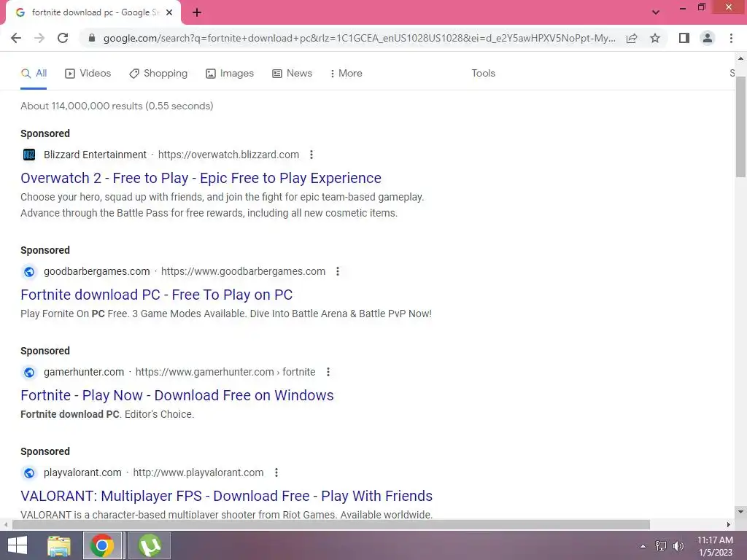747x560 pixels.
Task: View site info via the lock icon
Action: pyautogui.click(x=92, y=38)
